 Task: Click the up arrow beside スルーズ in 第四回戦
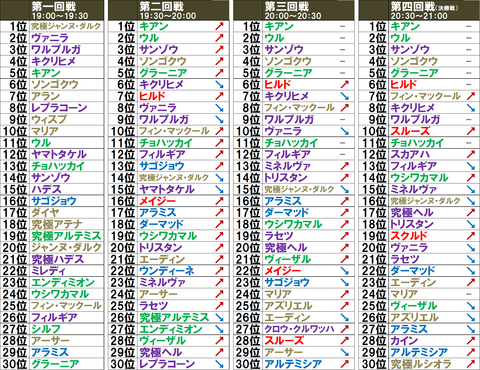tap(470, 131)
